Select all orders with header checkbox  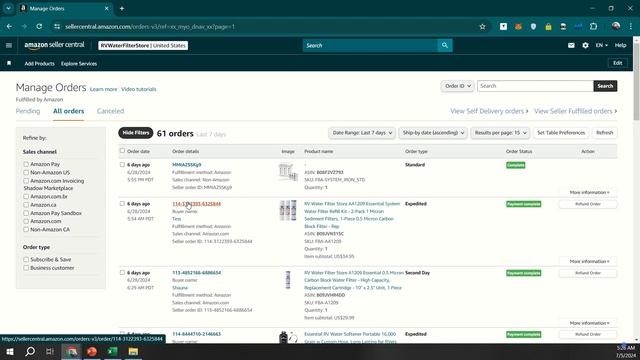pyautogui.click(x=122, y=151)
